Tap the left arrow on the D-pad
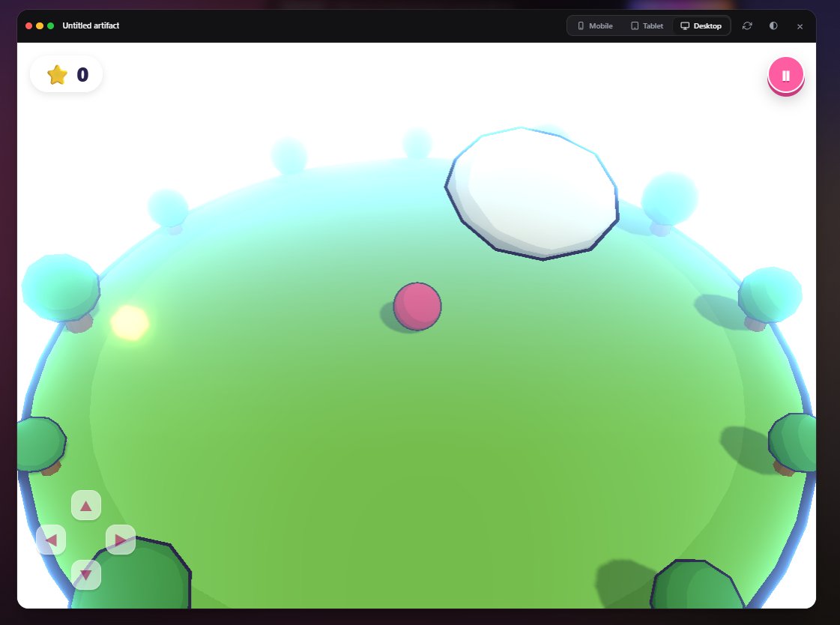Screen dimensions: 840x625 (x=51, y=540)
